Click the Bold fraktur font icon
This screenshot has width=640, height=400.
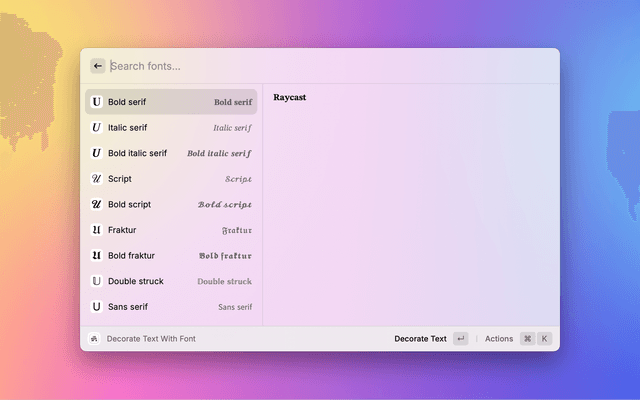point(96,256)
